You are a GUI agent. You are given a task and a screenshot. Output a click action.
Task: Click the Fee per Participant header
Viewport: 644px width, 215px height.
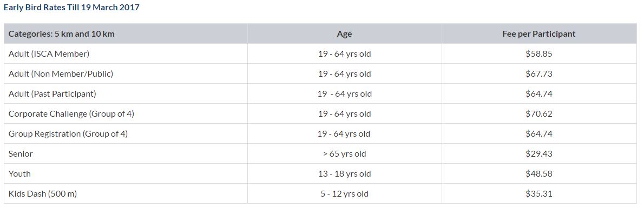539,34
